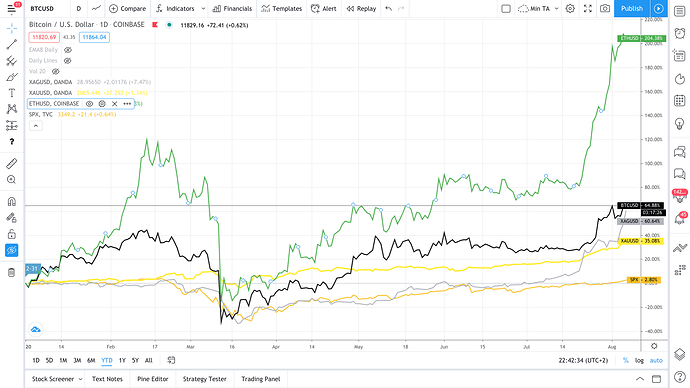Viewport: 690px width, 388px height.
Task: Open the Financials menu
Action: [232, 8]
